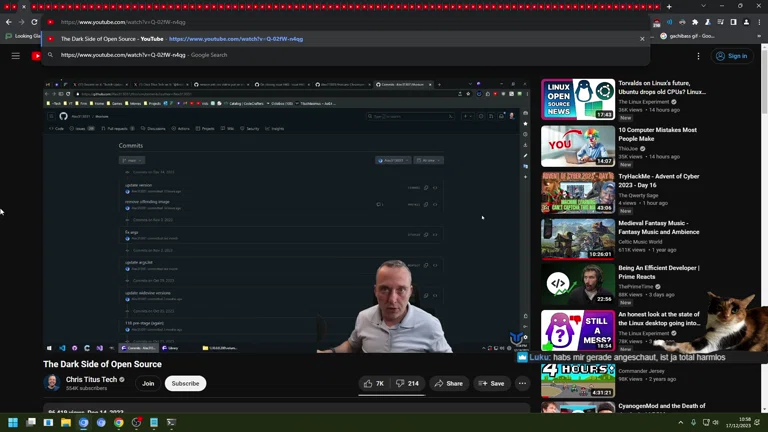Open the volume control tray icon

tap(716, 422)
